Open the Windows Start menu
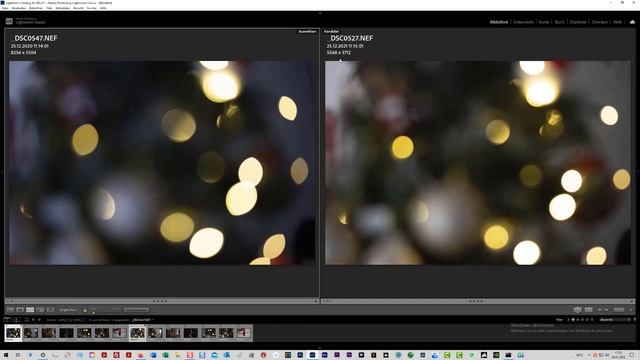 (x=6, y=355)
